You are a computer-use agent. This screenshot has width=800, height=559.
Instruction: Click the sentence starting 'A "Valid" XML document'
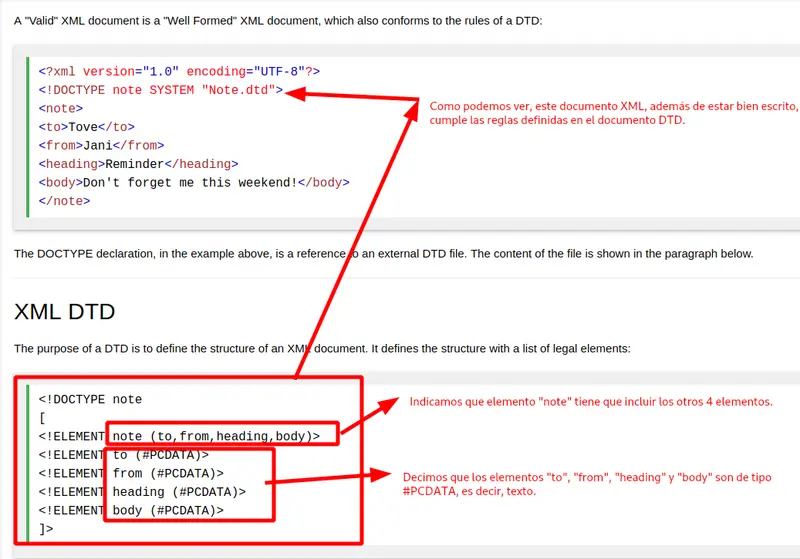278,21
